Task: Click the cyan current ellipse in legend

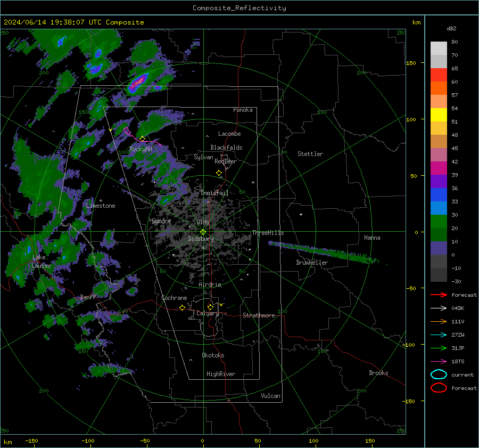Action: click(x=439, y=374)
